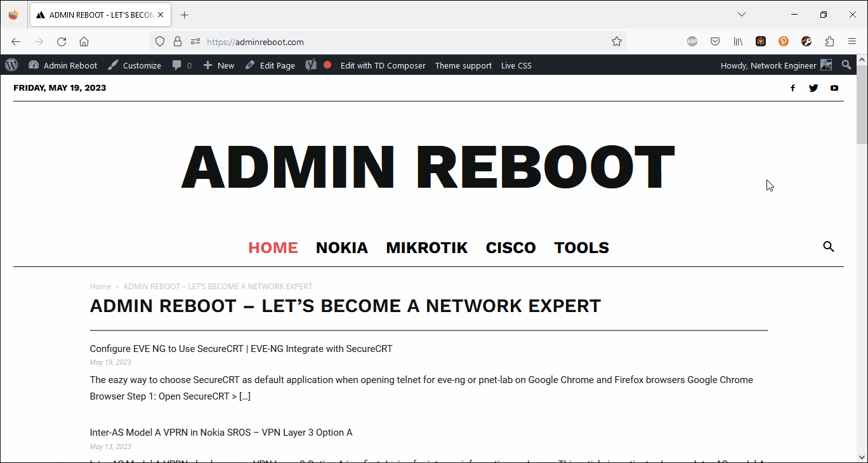This screenshot has width=868, height=463.
Task: Click Edit with TD Composer
Action: pos(383,65)
